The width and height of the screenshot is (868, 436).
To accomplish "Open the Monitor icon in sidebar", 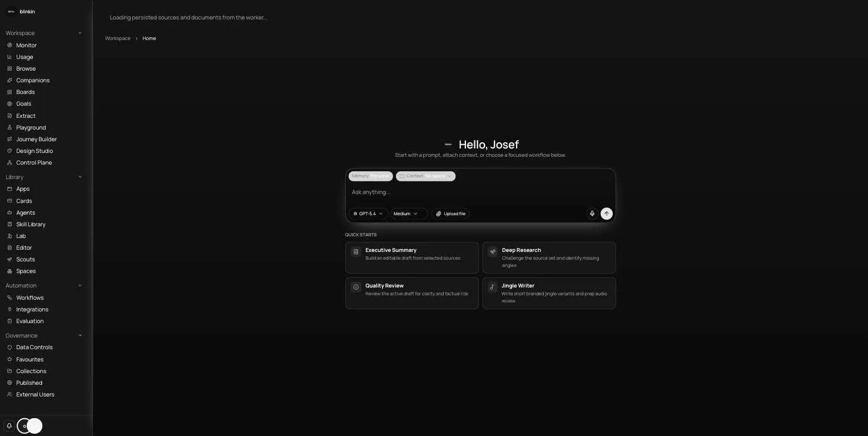I will (9, 45).
